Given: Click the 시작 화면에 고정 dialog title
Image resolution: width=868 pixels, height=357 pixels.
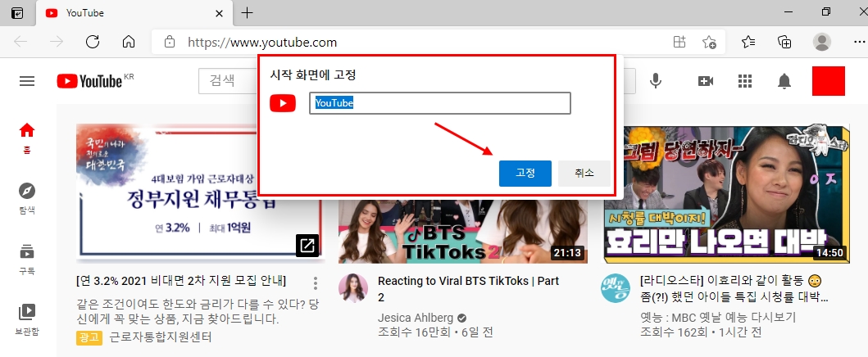Looking at the screenshot, I should (312, 75).
